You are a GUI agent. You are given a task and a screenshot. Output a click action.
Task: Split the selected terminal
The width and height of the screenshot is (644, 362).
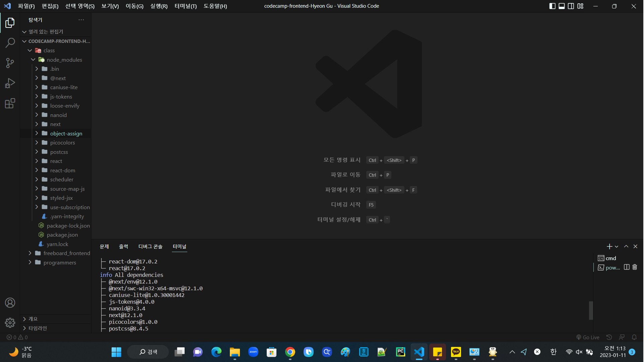pyautogui.click(x=627, y=267)
